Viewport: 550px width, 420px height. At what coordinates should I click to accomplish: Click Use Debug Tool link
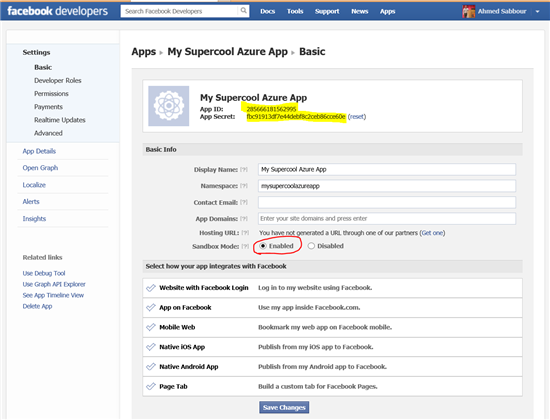tap(44, 273)
